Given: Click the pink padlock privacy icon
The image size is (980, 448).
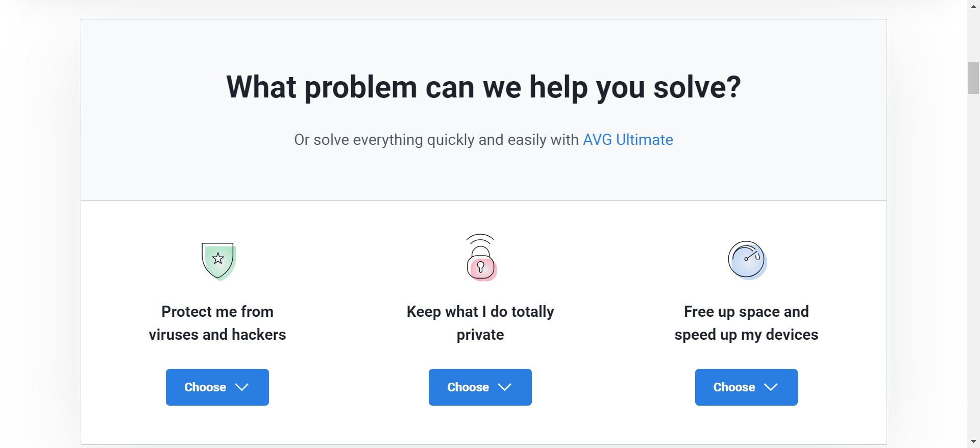Looking at the screenshot, I should click(x=481, y=258).
